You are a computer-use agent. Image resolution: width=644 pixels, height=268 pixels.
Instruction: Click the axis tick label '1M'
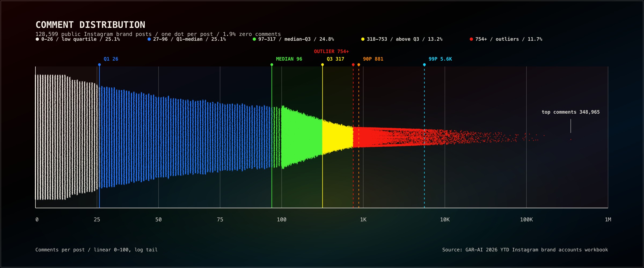tap(608, 220)
